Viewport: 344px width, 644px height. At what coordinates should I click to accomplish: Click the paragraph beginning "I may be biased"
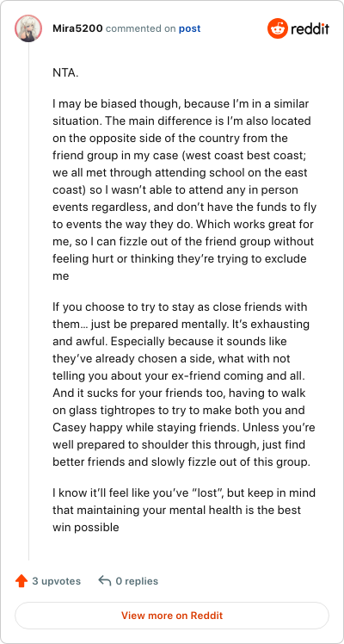click(x=185, y=190)
